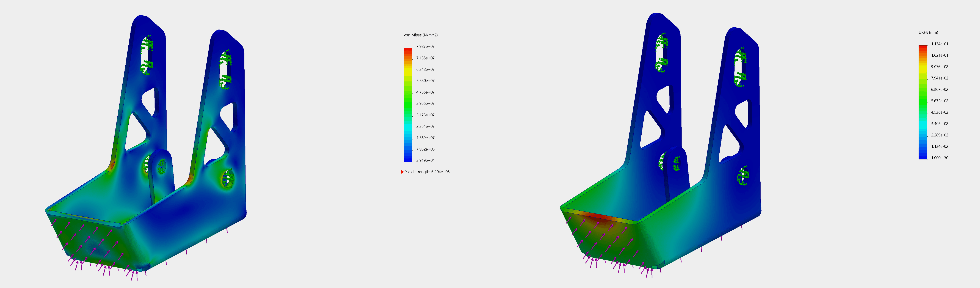
Task: Click the 3.403e-02 displacement legend value
Action: click(939, 124)
